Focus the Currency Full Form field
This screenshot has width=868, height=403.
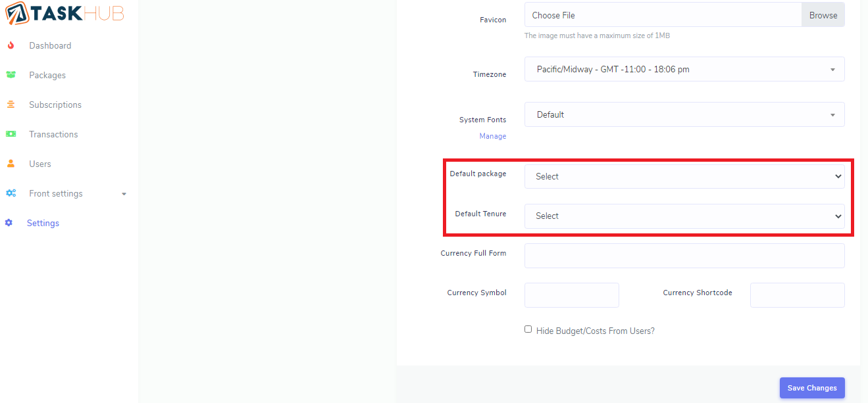pos(684,256)
